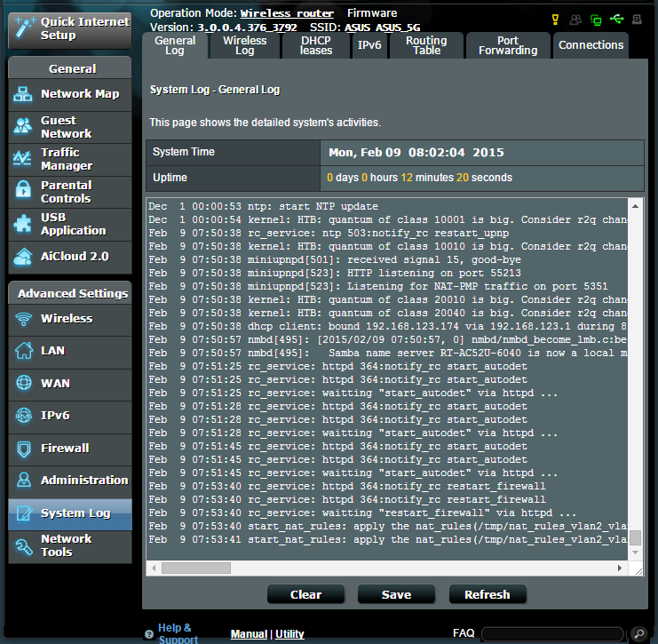Switch to the Wireless Log tab
658x644 pixels.
245,45
